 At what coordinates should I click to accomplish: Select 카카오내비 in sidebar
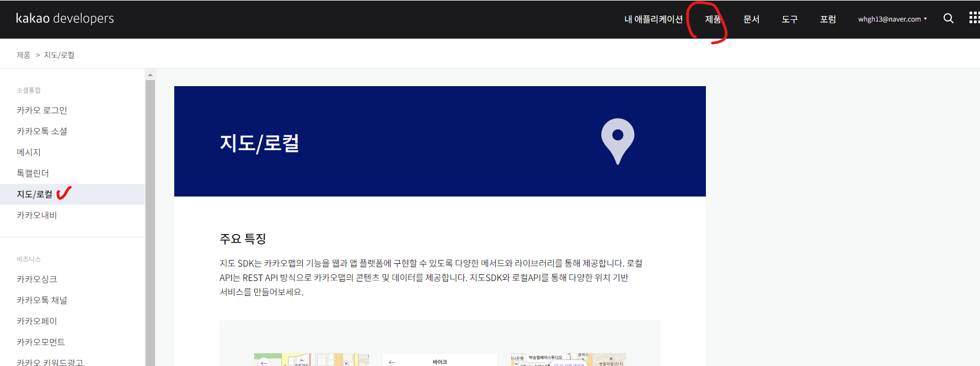[37, 215]
